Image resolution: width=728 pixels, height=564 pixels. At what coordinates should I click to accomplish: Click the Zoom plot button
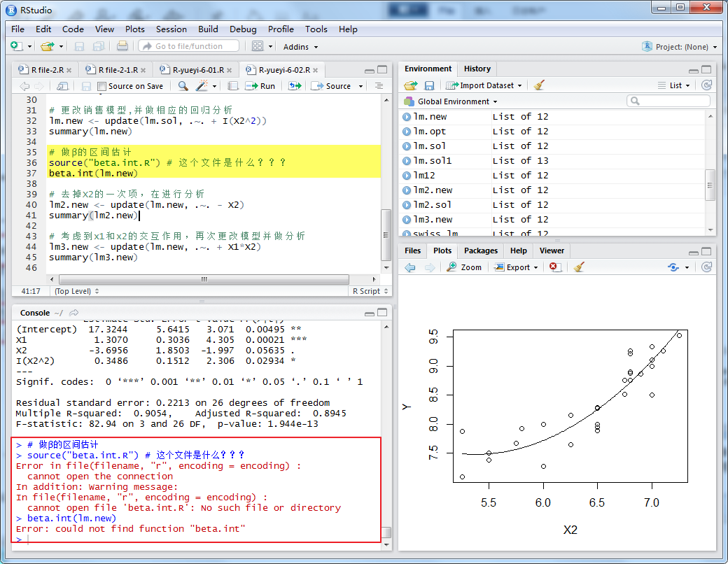(x=465, y=267)
